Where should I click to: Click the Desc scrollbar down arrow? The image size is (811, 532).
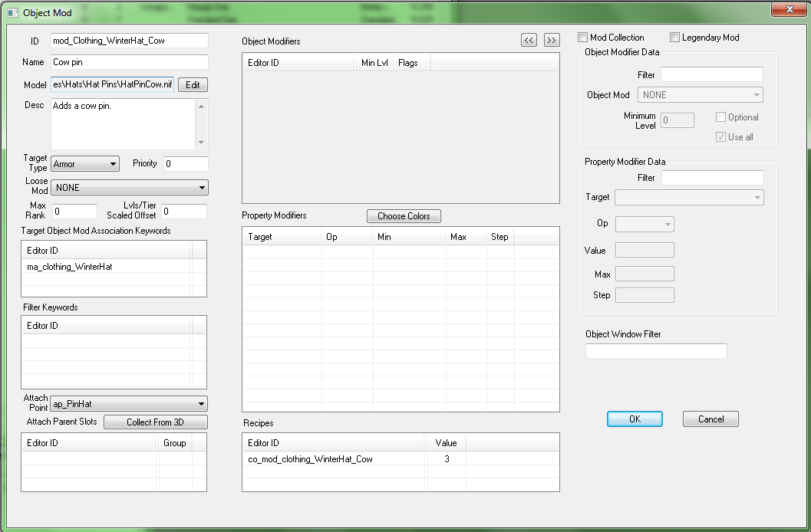click(202, 143)
